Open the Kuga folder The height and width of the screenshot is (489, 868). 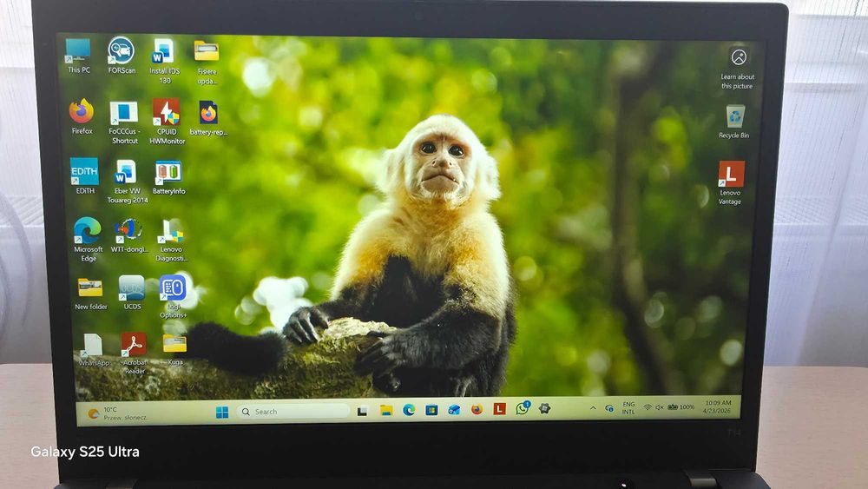tap(175, 349)
